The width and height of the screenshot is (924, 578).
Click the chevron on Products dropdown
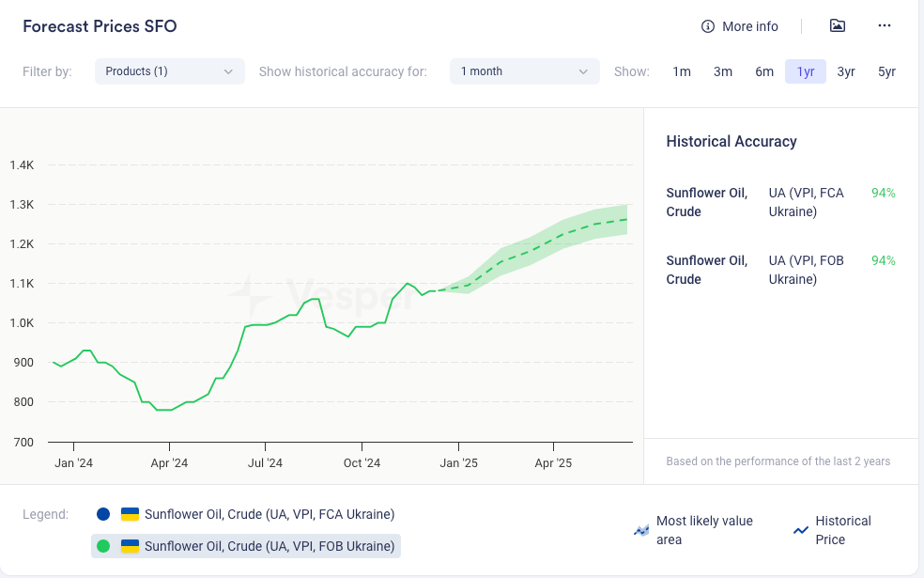228,71
